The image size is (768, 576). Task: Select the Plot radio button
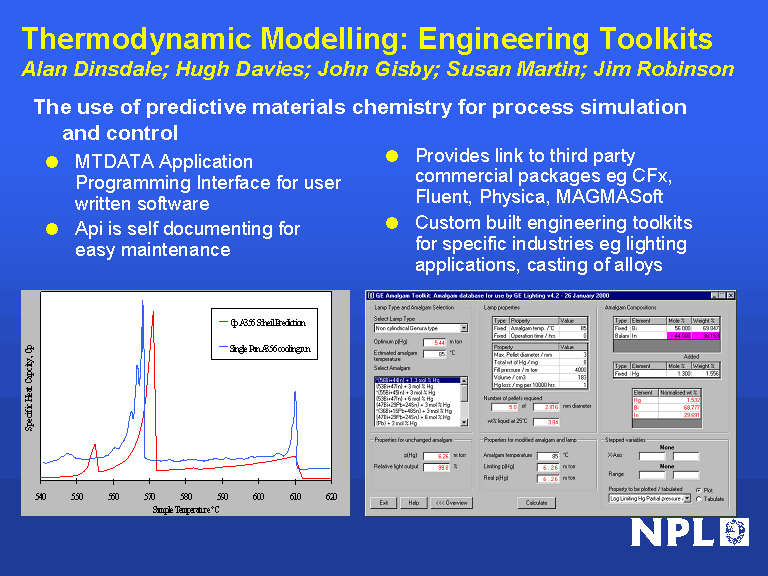click(697, 490)
